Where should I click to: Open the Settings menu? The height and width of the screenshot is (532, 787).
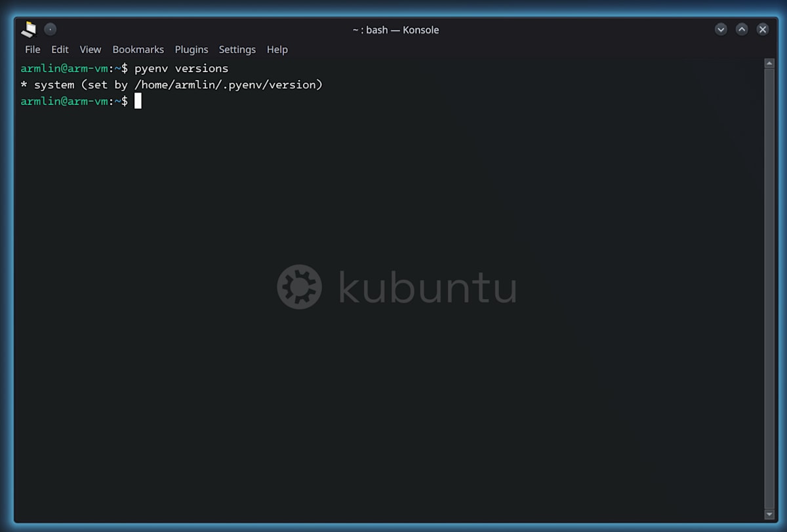[237, 50]
